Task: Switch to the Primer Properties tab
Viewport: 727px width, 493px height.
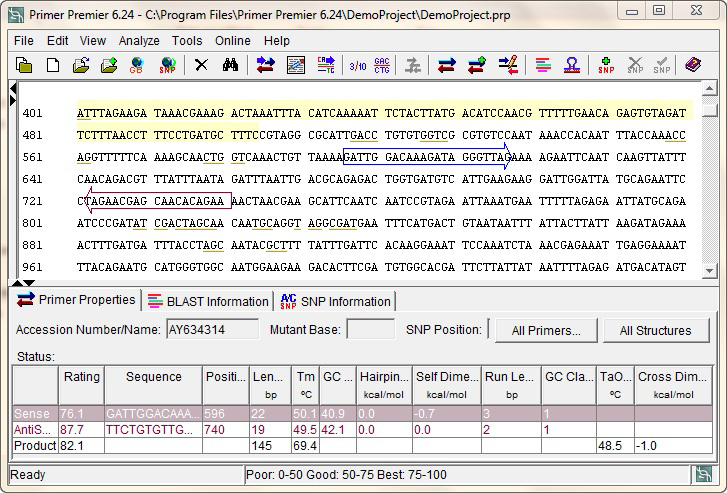Action: point(76,300)
